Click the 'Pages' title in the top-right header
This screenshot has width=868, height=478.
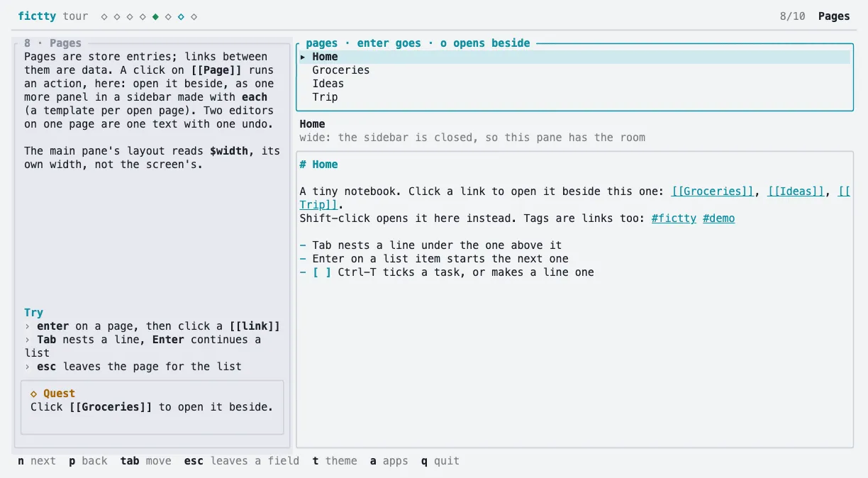[834, 16]
